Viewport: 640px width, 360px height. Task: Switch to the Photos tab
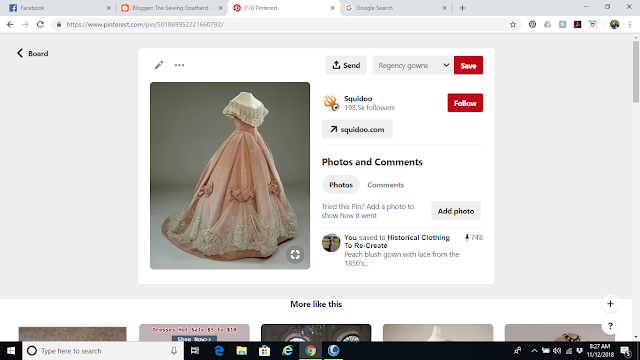pos(341,185)
